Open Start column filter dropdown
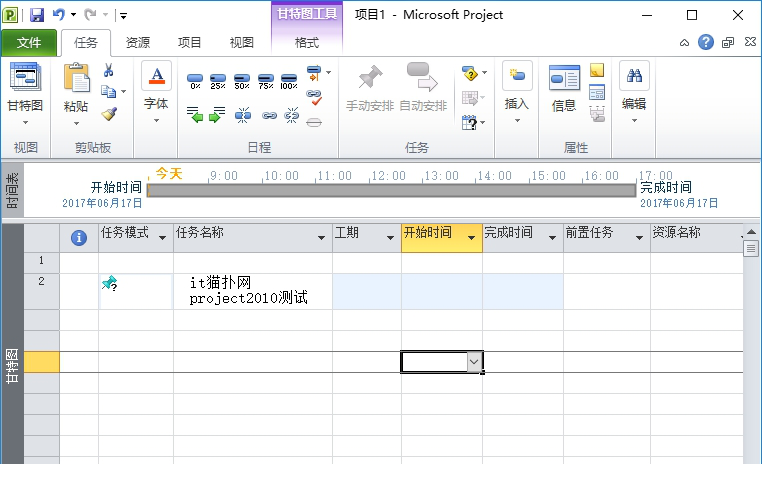The height and width of the screenshot is (482, 762). pyautogui.click(x=471, y=238)
